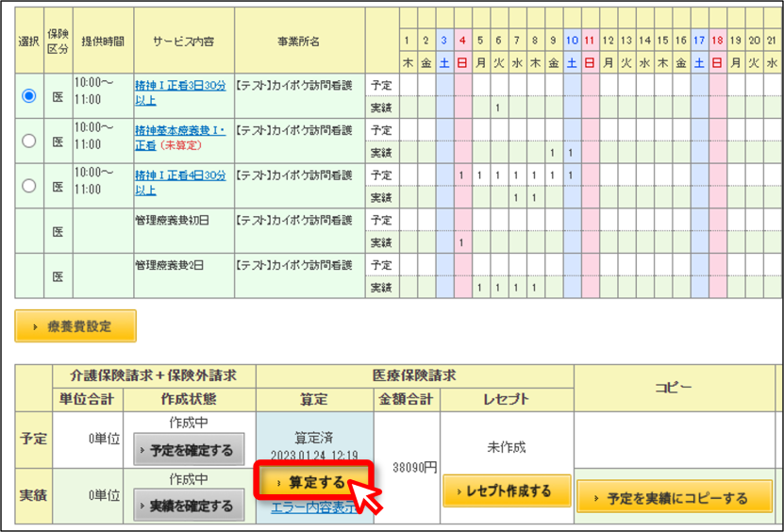The image size is (784, 532).
Task: Click Sunday day 4 実績 cell for 管理療養費初日
Action: coord(462,242)
